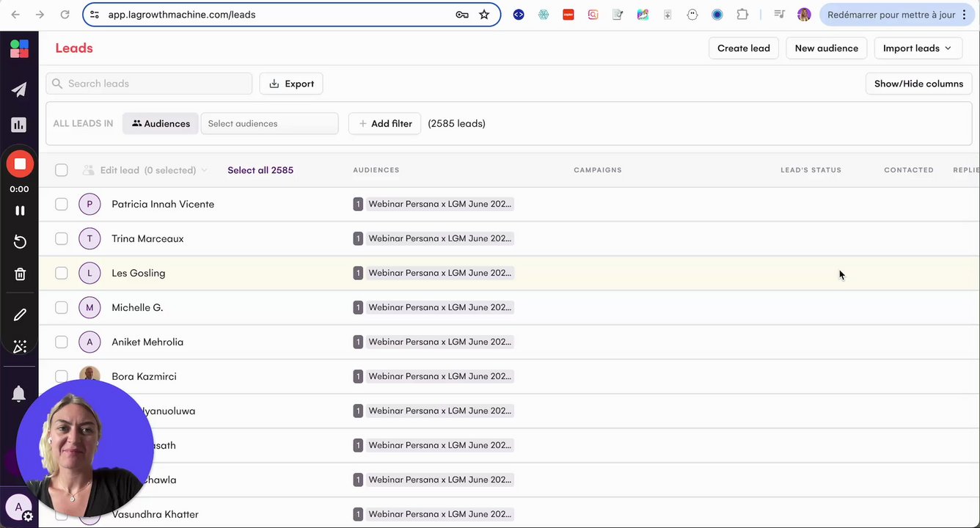This screenshot has width=980, height=528.
Task: Click the Audiences filter tab
Action: (x=161, y=124)
